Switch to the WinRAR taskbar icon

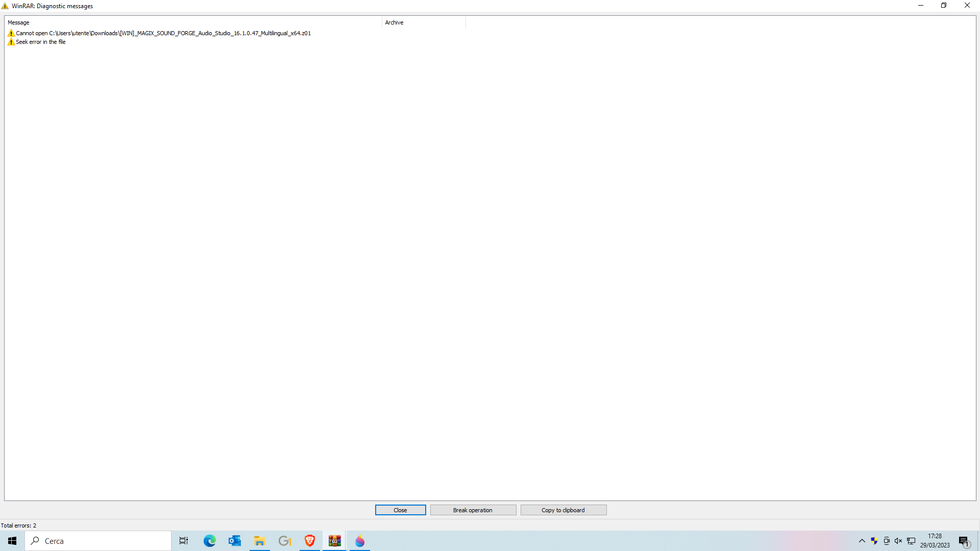(x=334, y=541)
